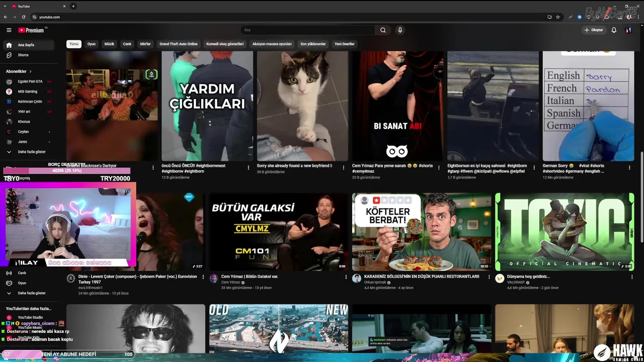Open Cem Yılmaz channel avatar
The height and width of the screenshot is (362, 644).
(x=214, y=279)
